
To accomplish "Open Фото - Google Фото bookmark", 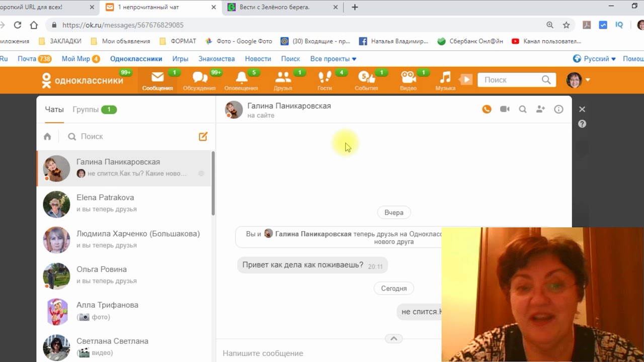I will [x=238, y=41].
